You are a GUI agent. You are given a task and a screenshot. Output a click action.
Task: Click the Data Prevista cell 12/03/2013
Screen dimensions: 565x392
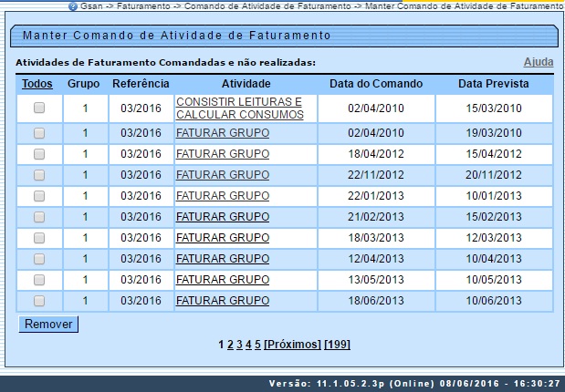coord(494,238)
